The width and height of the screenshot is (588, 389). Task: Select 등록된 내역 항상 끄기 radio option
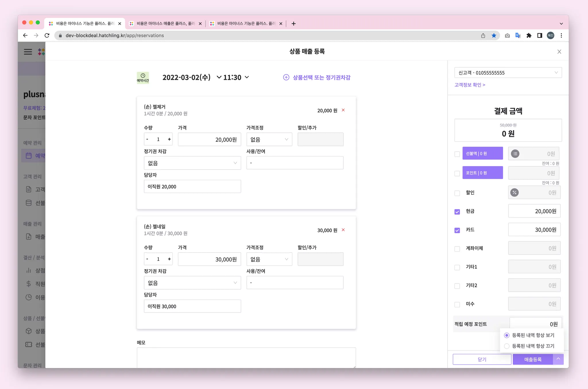click(507, 346)
